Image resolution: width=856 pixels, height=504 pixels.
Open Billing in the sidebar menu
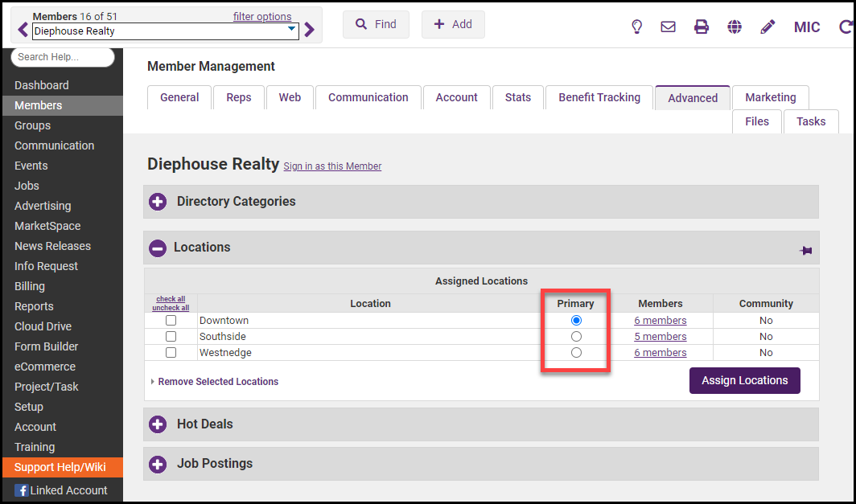(x=30, y=286)
